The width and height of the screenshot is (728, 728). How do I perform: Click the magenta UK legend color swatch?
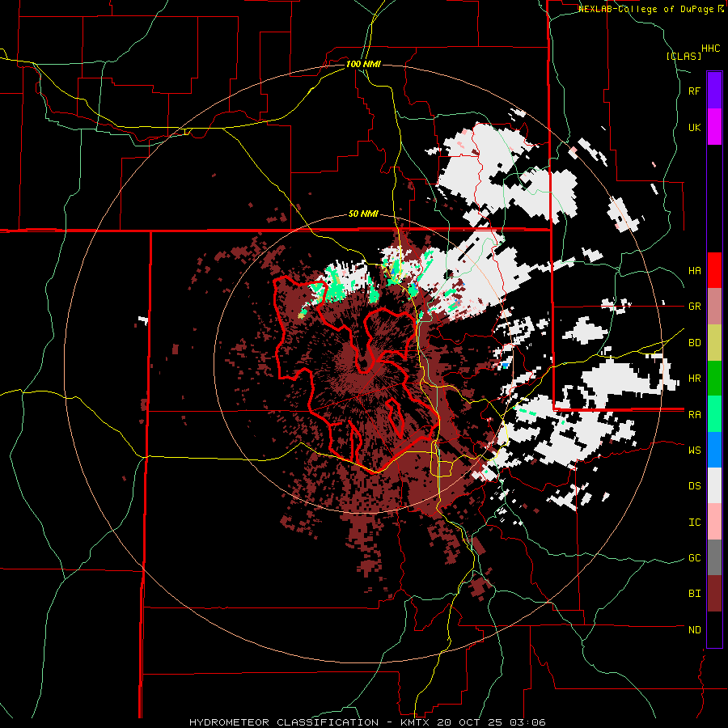coord(714,127)
